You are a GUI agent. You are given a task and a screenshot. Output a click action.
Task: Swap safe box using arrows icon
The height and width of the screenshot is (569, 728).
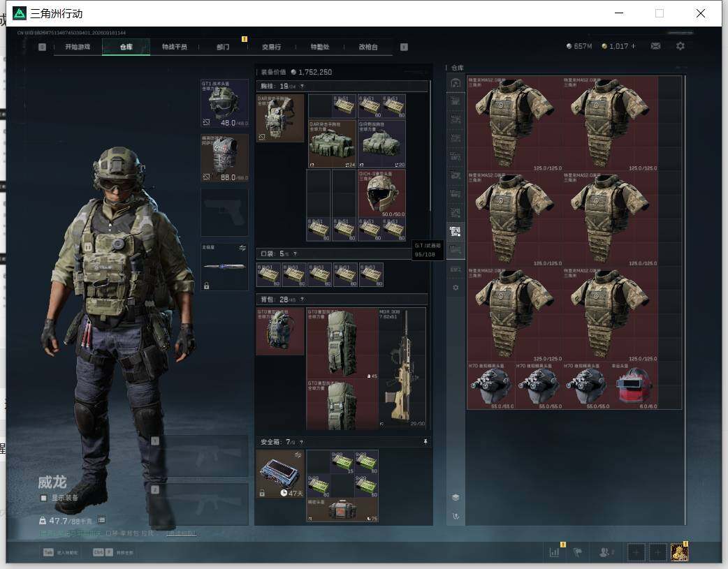tap(298, 455)
